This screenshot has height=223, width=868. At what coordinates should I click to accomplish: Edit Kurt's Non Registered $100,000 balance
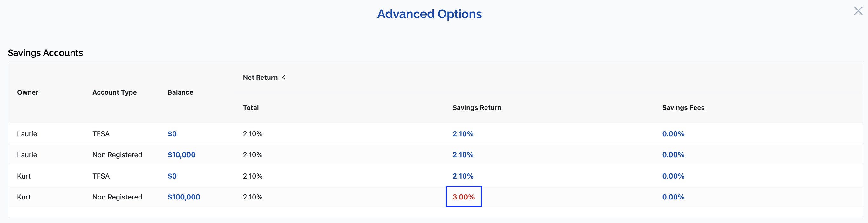(184, 197)
